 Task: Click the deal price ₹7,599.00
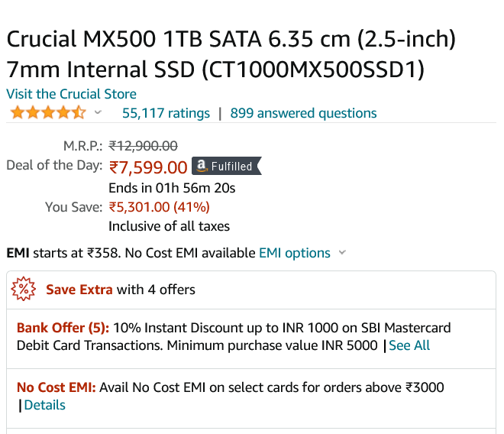pyautogui.click(x=148, y=167)
